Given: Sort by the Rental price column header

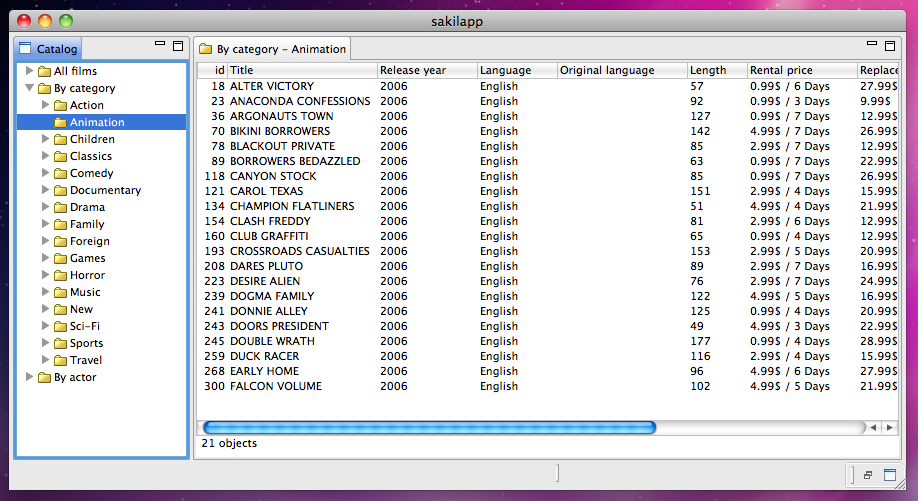Looking at the screenshot, I should [800, 70].
